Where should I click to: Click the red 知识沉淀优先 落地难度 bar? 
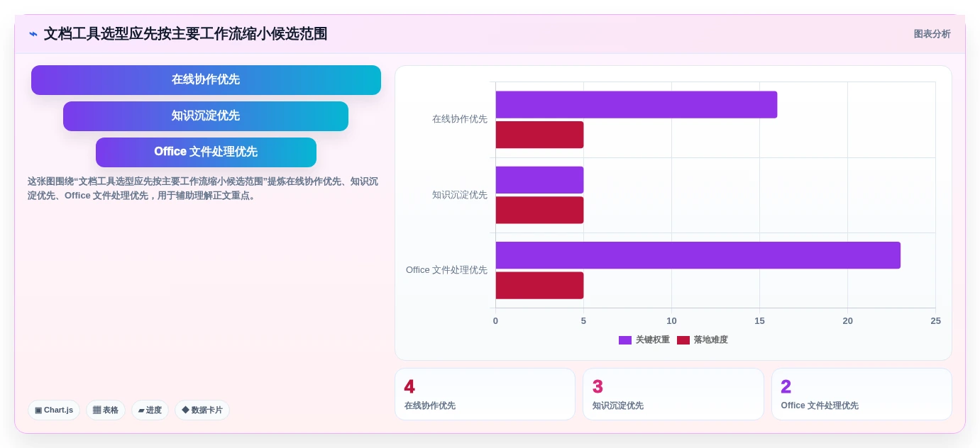(x=539, y=210)
